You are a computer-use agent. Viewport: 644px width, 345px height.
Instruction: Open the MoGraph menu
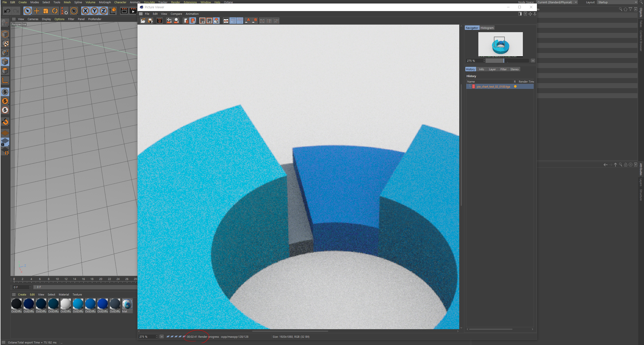pyautogui.click(x=105, y=2)
